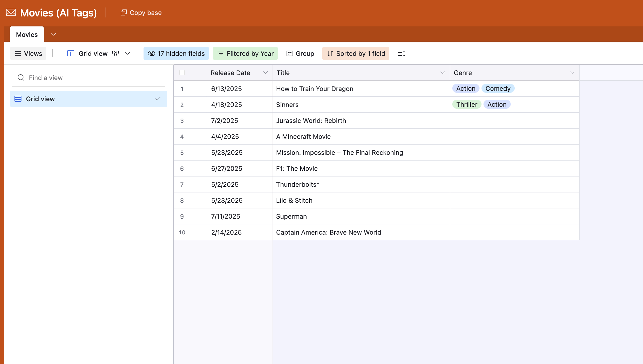
Task: Click the Movies (AI Tags) base title
Action: pyautogui.click(x=58, y=12)
